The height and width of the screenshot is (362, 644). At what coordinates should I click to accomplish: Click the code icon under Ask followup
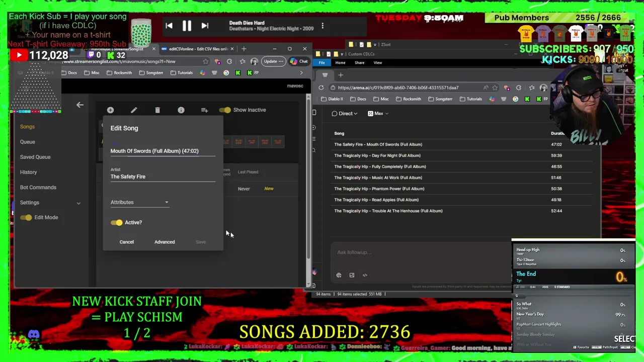(365, 275)
